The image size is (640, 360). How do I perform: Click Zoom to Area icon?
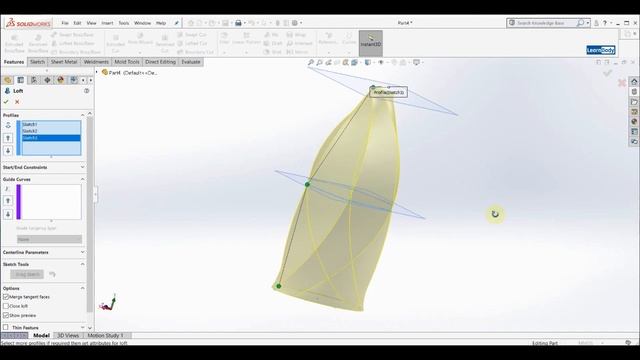pyautogui.click(x=320, y=62)
